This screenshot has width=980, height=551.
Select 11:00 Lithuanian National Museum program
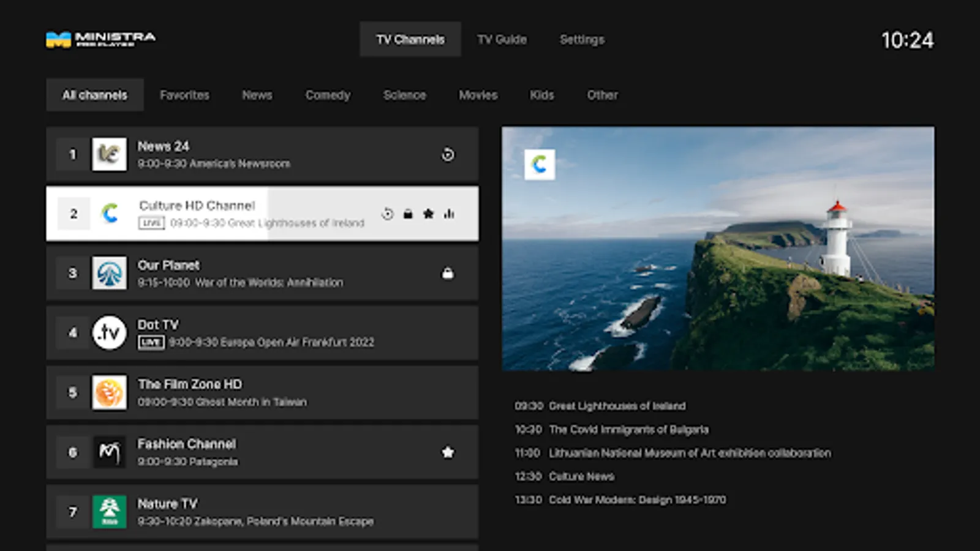(673, 453)
